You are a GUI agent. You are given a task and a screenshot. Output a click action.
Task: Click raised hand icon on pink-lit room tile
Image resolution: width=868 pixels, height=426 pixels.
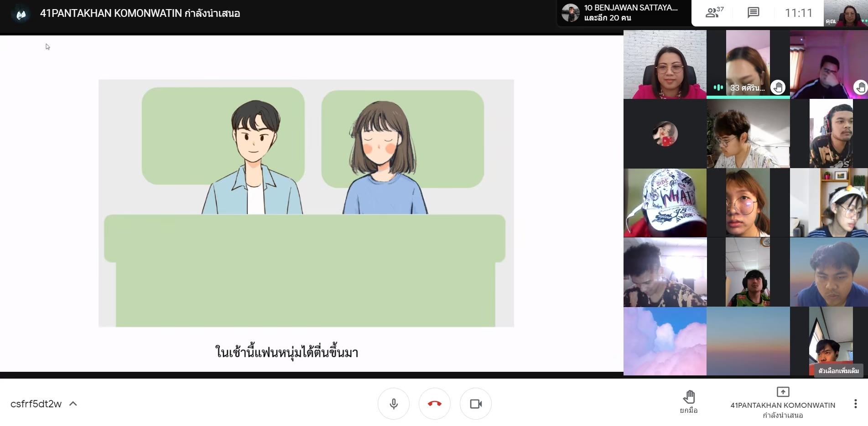tap(860, 87)
